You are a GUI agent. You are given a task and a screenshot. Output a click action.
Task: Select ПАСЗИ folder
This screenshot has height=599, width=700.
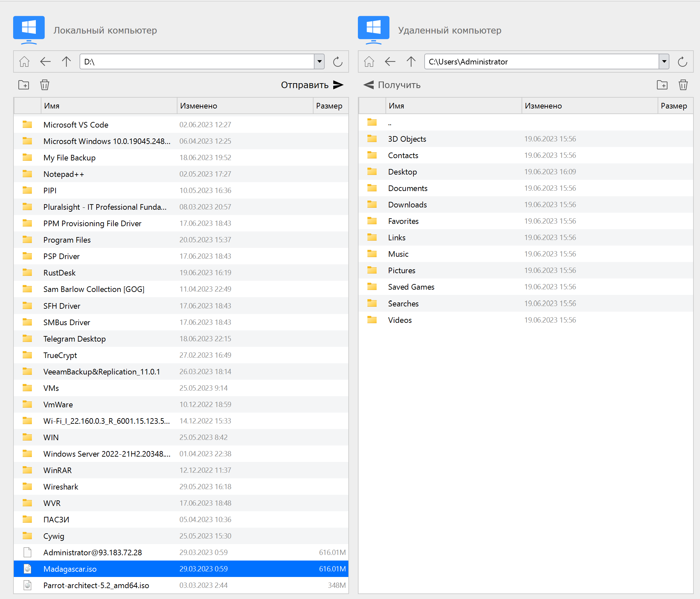[181, 519]
